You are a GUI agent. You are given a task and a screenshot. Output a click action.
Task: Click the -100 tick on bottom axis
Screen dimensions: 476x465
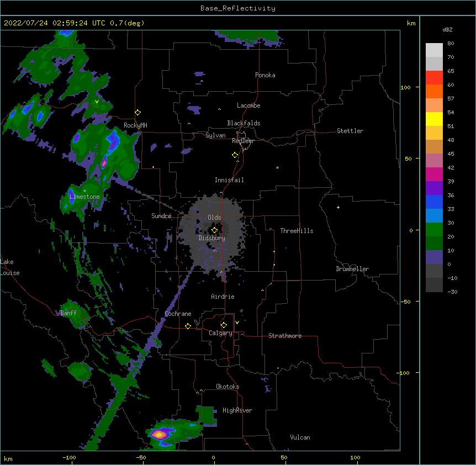69,457
